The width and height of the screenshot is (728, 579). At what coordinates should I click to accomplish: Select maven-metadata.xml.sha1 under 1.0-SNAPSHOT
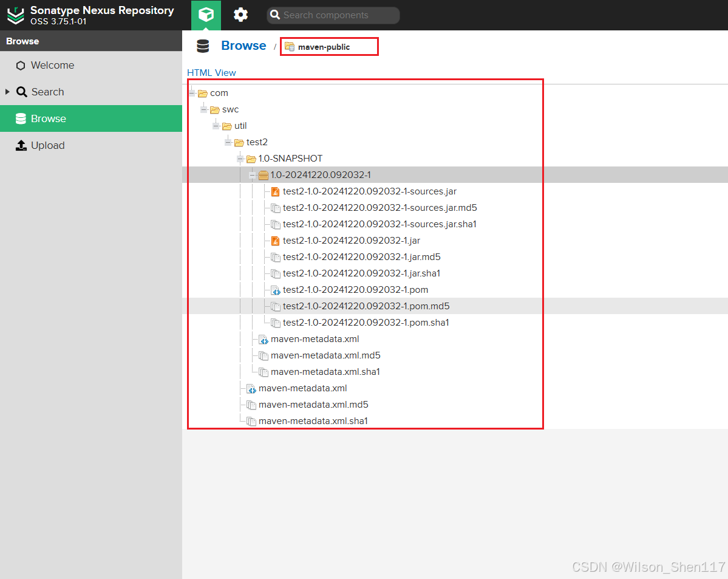tap(325, 372)
